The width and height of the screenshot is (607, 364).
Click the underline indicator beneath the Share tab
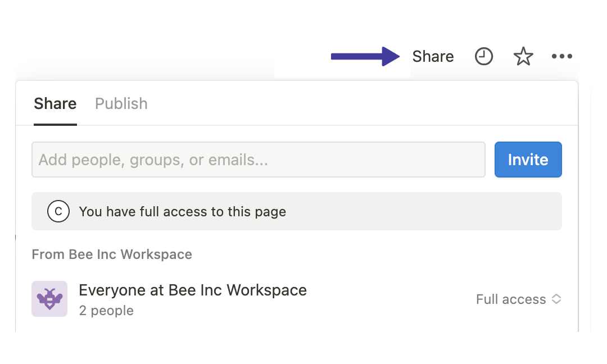click(x=55, y=124)
